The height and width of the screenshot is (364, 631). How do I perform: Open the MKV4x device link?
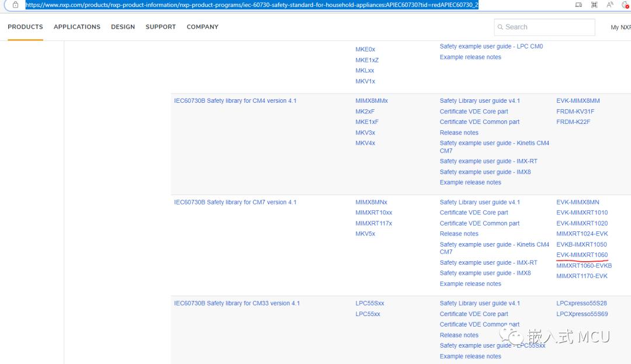click(365, 143)
